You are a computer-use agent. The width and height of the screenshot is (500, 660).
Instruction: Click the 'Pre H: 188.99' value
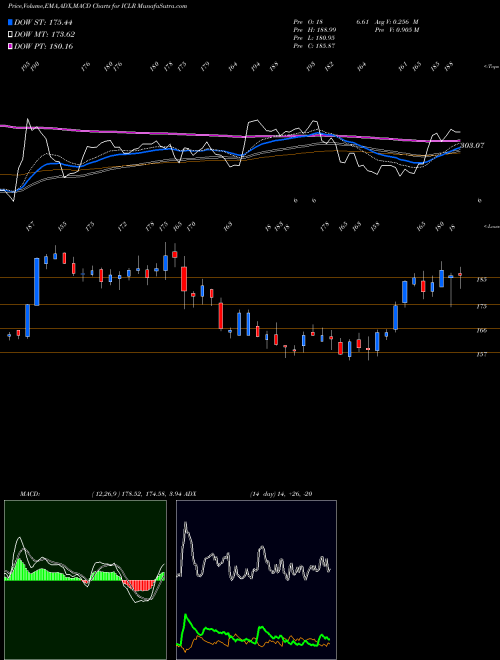click(x=315, y=30)
